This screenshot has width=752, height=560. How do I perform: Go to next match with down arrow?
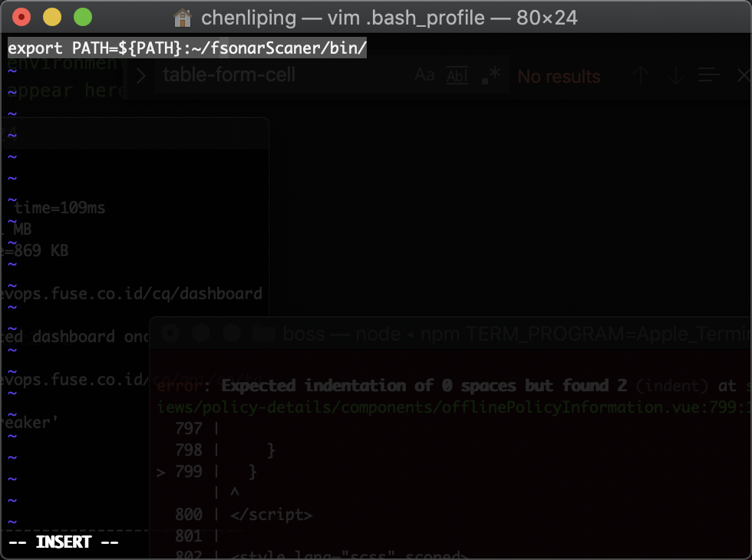pyautogui.click(x=676, y=76)
